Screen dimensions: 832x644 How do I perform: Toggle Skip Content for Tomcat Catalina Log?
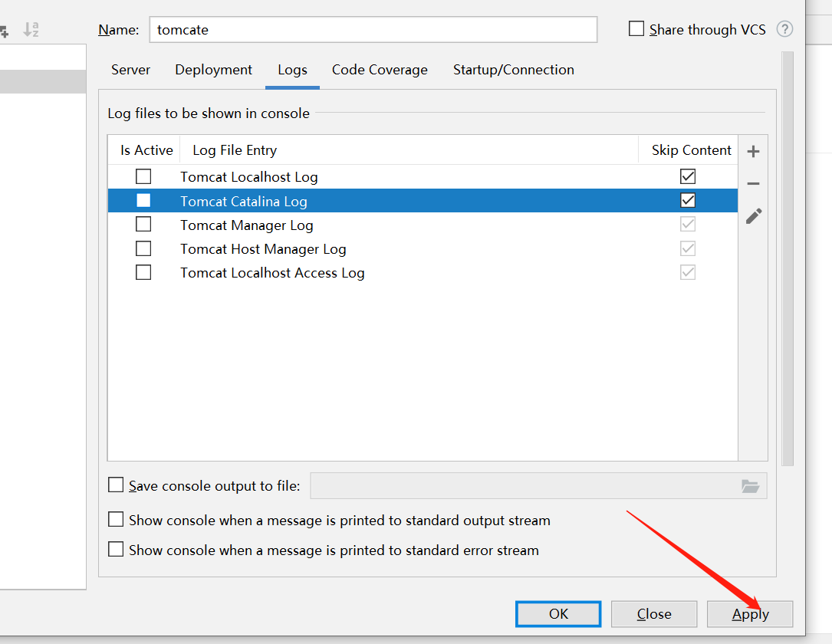click(688, 201)
